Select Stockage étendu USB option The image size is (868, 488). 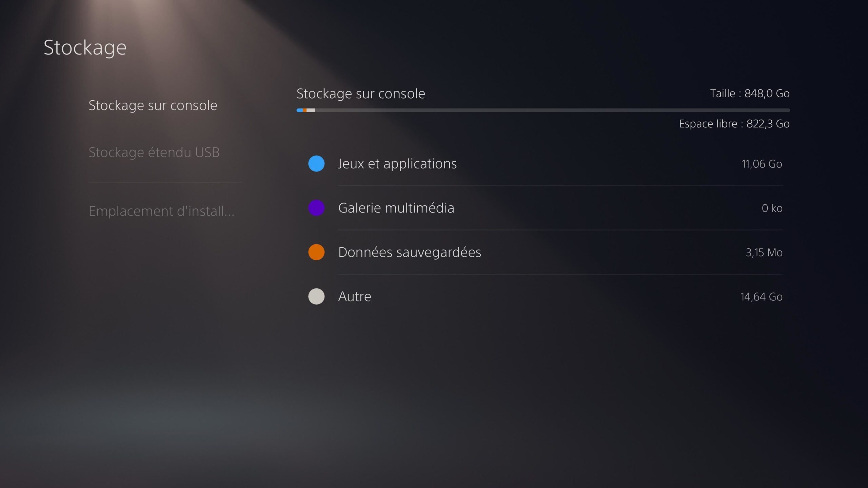click(x=154, y=151)
